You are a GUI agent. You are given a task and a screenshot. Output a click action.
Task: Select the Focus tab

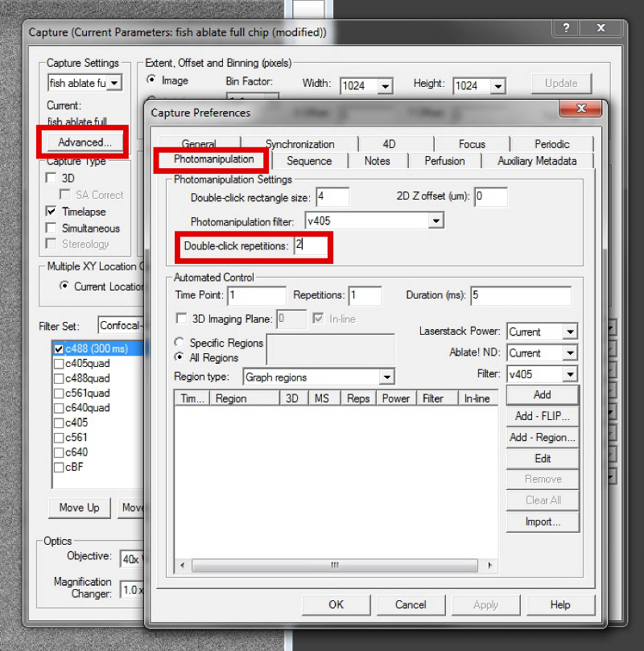472,144
